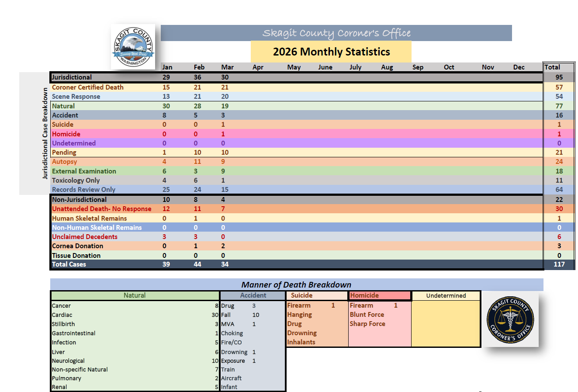
Task: Click the vertical Jurisdictional Case Breakdown label
Action: (44, 133)
